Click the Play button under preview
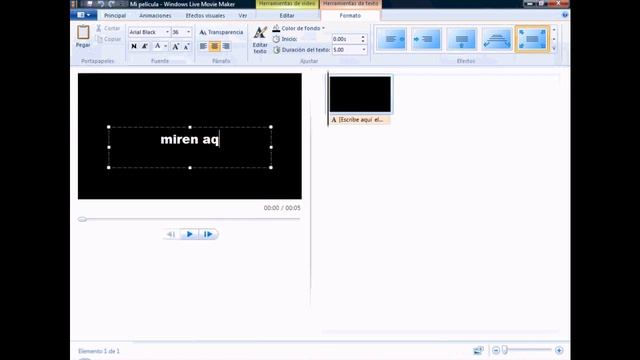 pos(190,234)
